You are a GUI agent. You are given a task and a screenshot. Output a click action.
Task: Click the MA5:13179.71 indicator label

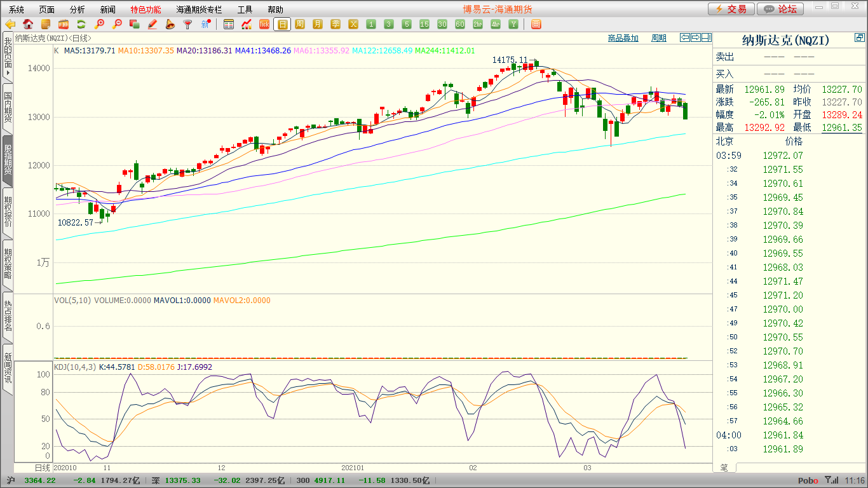click(90, 50)
